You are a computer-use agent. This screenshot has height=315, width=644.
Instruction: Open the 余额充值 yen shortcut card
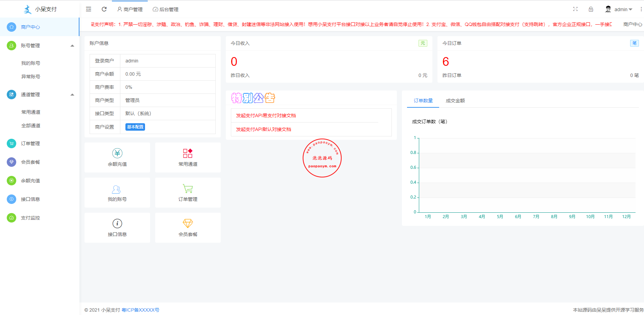[117, 154]
